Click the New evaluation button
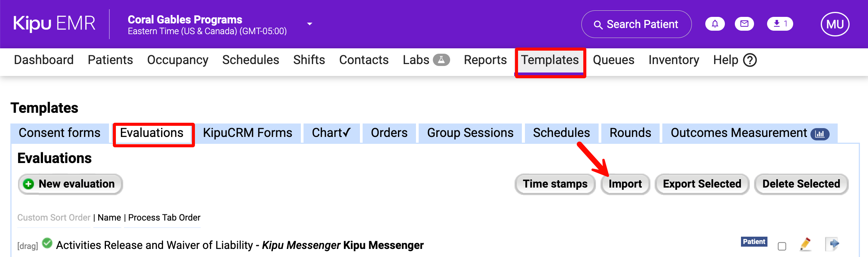The image size is (868, 257). coord(70,184)
